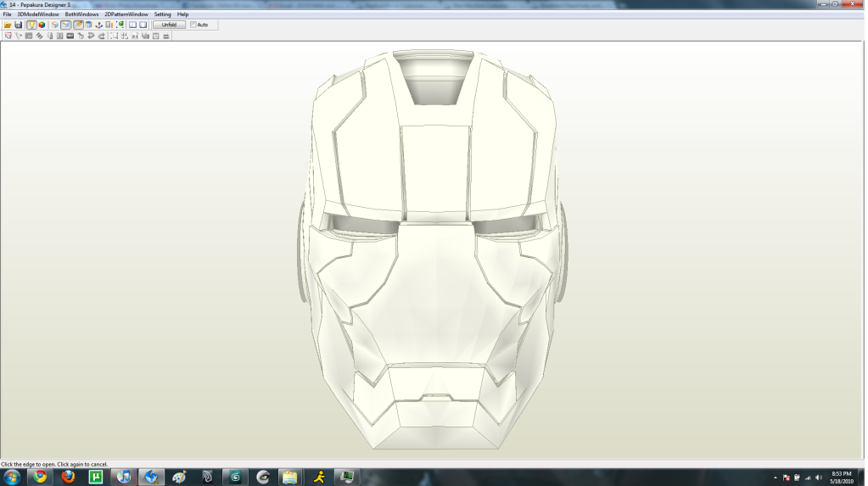Click the open folder icon in toolbar
Screen dimensions: 868x486
pyautogui.click(x=8, y=25)
